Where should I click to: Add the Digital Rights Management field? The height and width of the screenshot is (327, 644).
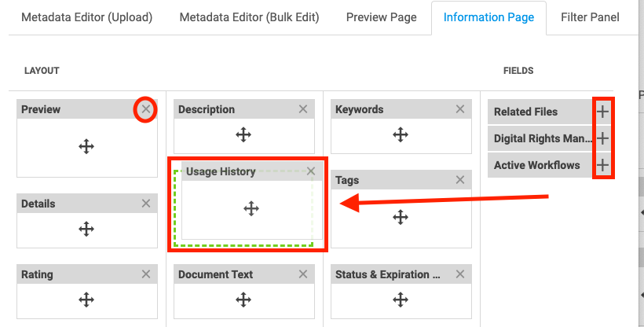click(x=602, y=138)
